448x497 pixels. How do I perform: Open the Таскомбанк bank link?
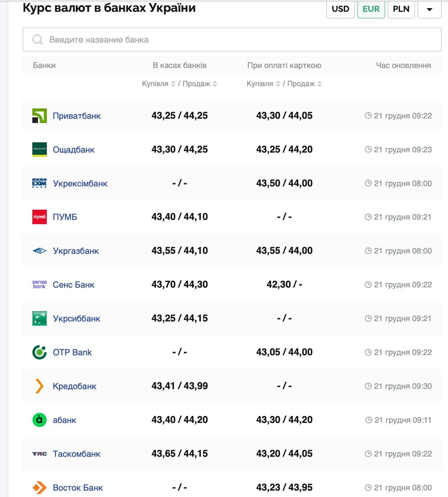point(76,454)
